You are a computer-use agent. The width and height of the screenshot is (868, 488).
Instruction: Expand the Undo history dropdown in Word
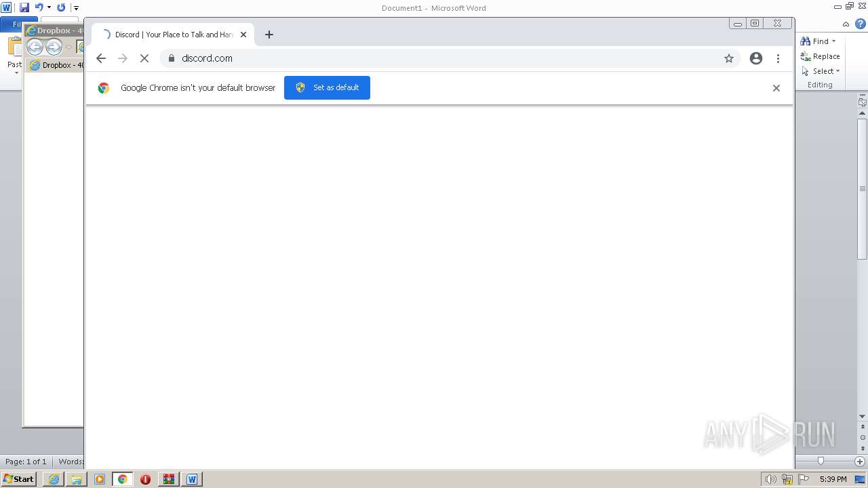pyautogui.click(x=49, y=7)
